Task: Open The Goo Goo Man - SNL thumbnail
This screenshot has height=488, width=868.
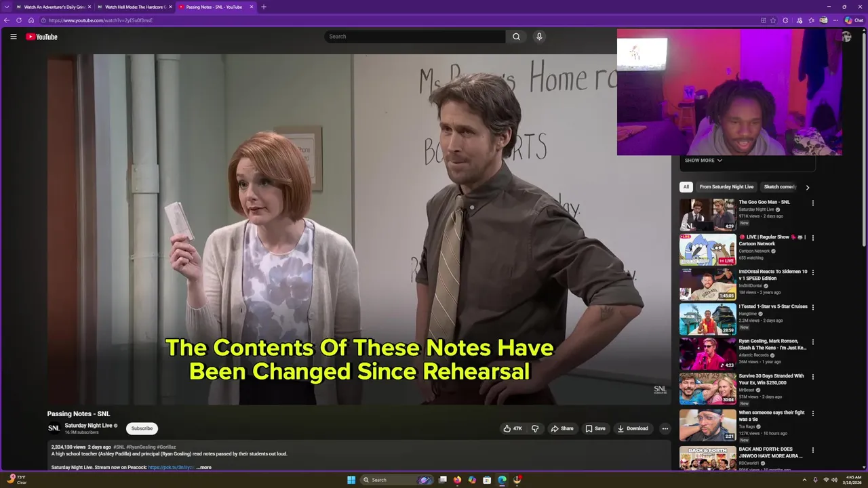Action: 707,214
